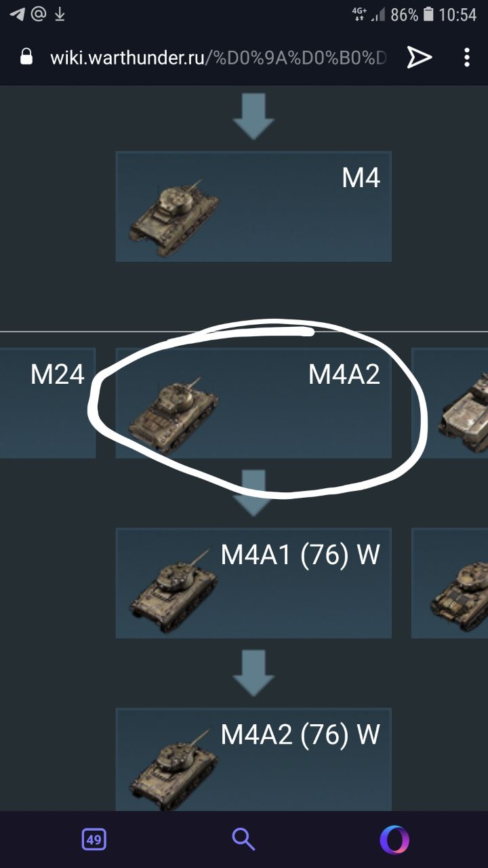Screen dimensions: 488x868
Task: Tap the send/share arrow icon in address bar
Action: (x=419, y=58)
